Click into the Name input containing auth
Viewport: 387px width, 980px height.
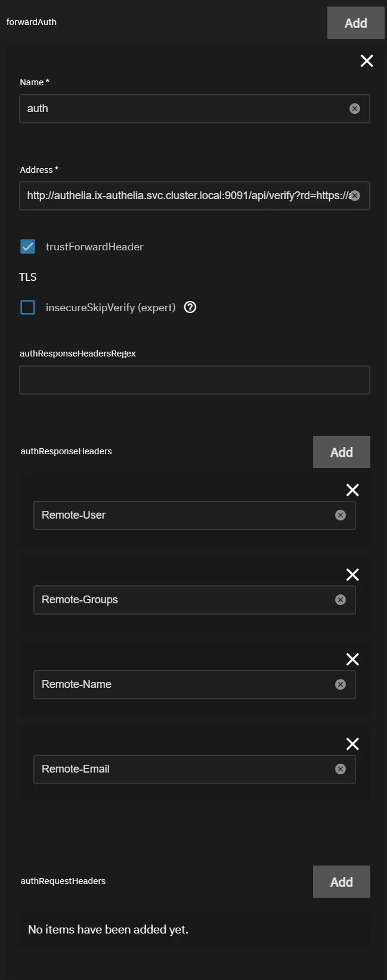pos(179,108)
